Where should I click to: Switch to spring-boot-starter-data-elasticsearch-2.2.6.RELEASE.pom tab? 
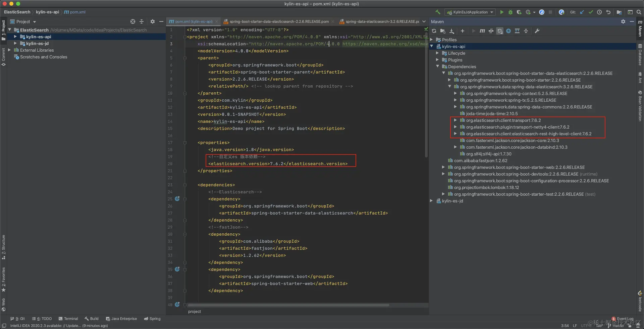pyautogui.click(x=279, y=21)
